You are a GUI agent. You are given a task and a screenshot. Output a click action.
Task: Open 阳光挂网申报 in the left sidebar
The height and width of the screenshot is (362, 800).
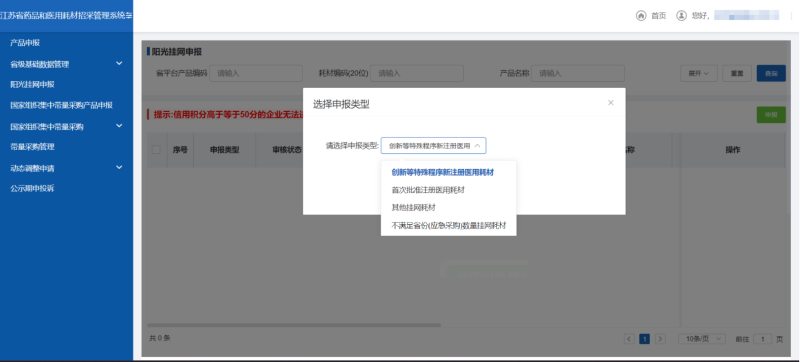(x=32, y=85)
